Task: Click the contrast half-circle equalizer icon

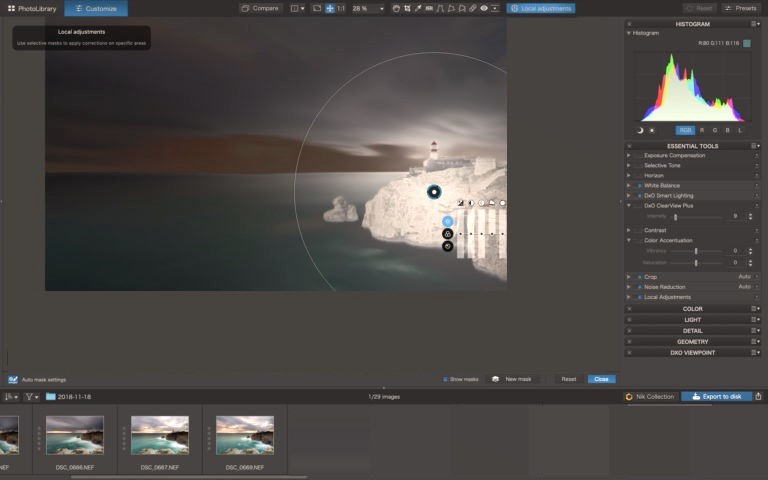Action: [x=471, y=203]
